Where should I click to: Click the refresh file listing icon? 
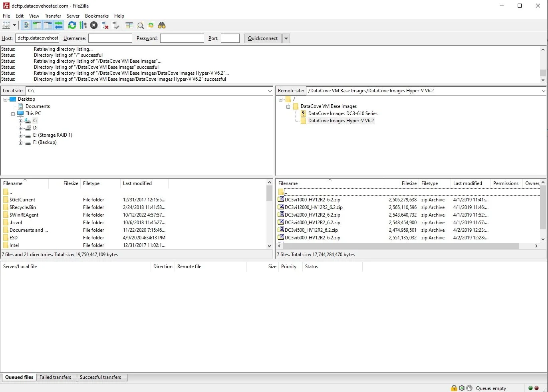(x=72, y=25)
